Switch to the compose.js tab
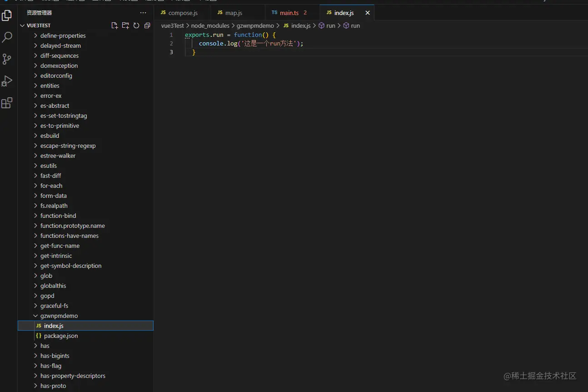The image size is (588, 392). [182, 13]
